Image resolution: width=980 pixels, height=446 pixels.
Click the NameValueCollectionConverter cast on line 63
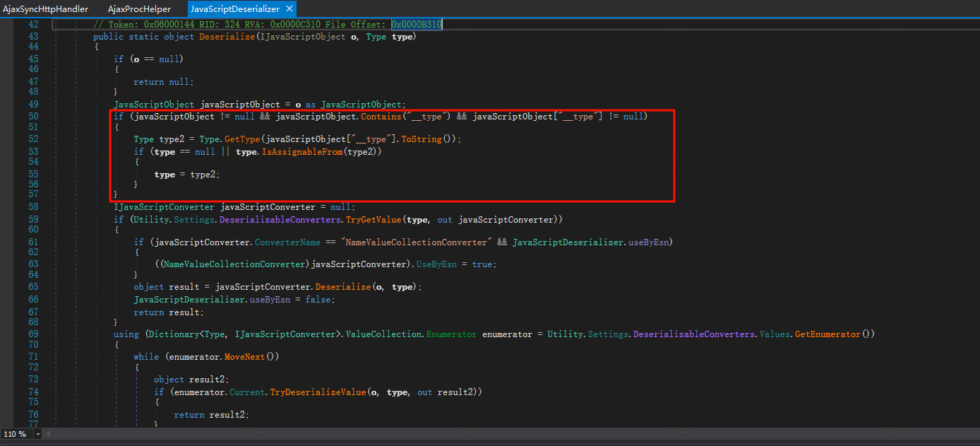coord(233,264)
